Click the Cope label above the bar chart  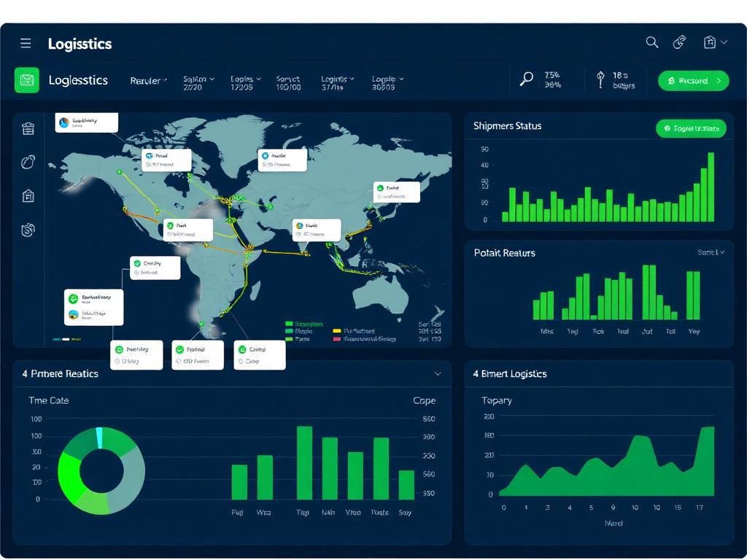424,400
